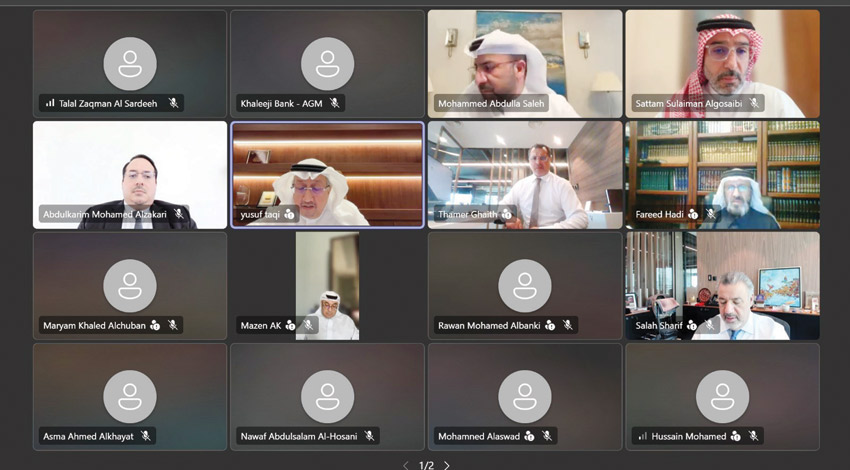This screenshot has width=850, height=470.
Task: Click network signal icon next to Hussain Mohamed
Action: (642, 436)
